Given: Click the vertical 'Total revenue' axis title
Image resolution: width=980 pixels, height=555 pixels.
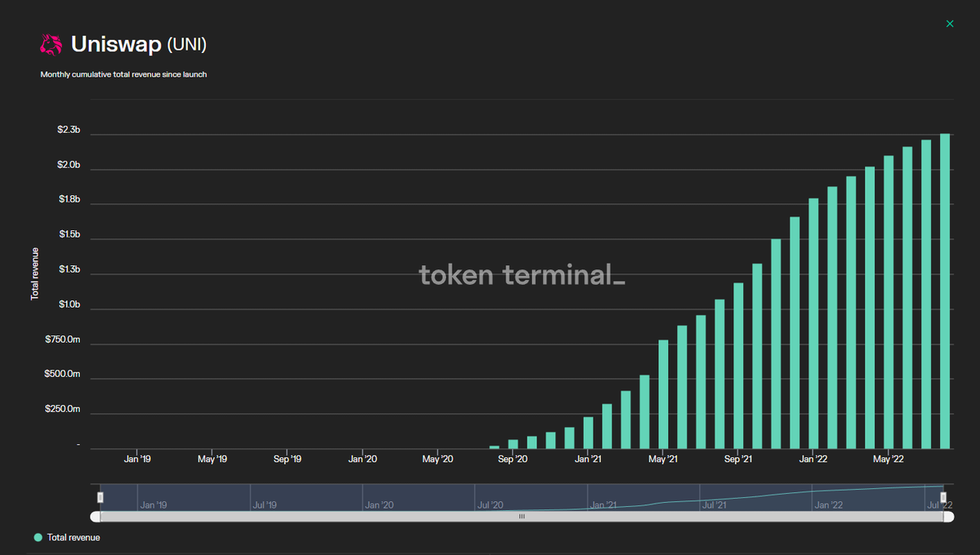Looking at the screenshot, I should pyautogui.click(x=35, y=273).
